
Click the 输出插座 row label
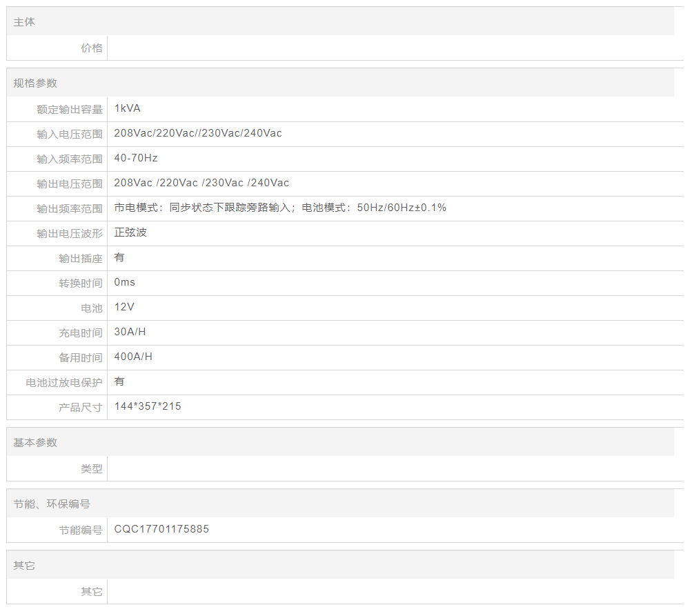click(80, 258)
